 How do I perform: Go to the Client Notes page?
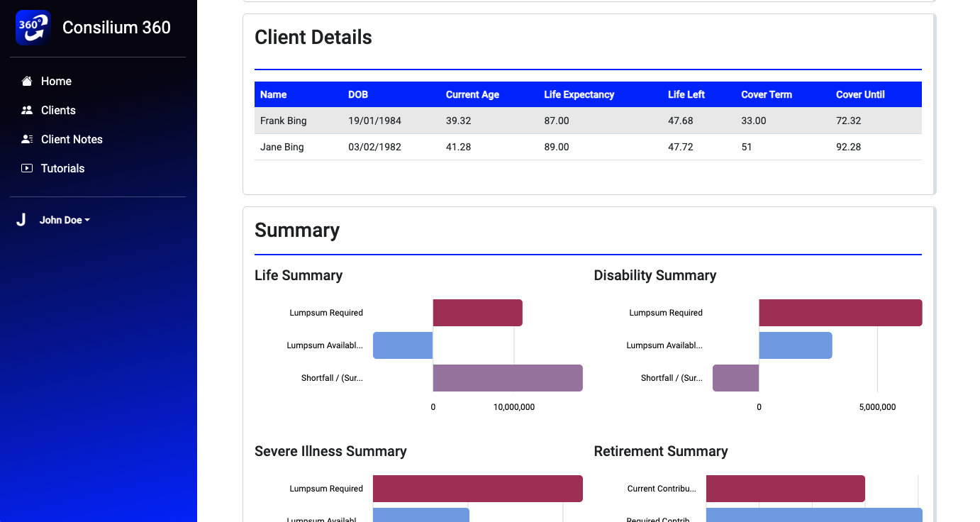click(x=72, y=140)
